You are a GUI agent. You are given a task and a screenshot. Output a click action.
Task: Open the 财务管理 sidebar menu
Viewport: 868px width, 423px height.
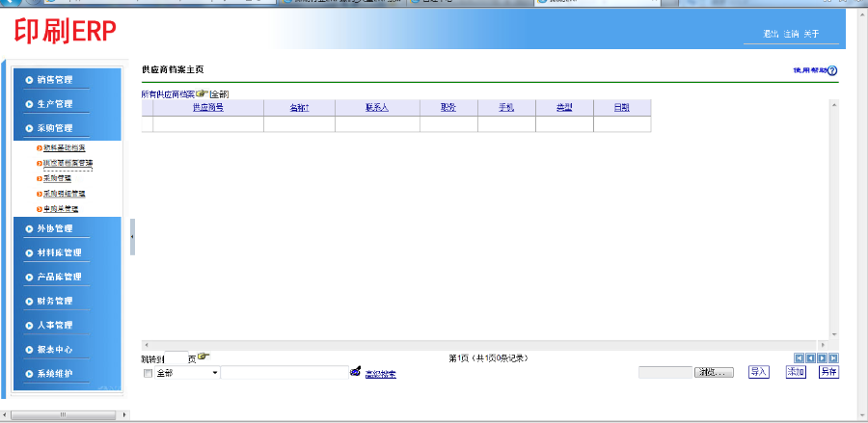pyautogui.click(x=55, y=302)
